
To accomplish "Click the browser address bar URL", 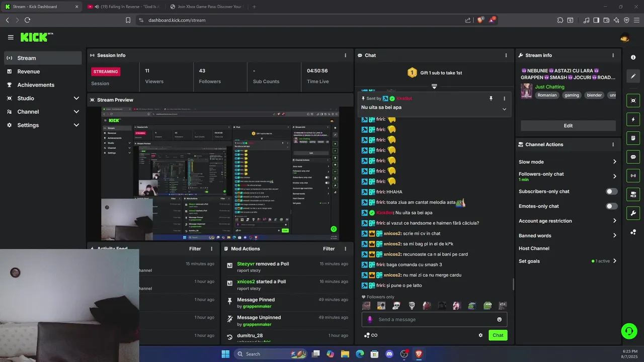I will pyautogui.click(x=177, y=20).
